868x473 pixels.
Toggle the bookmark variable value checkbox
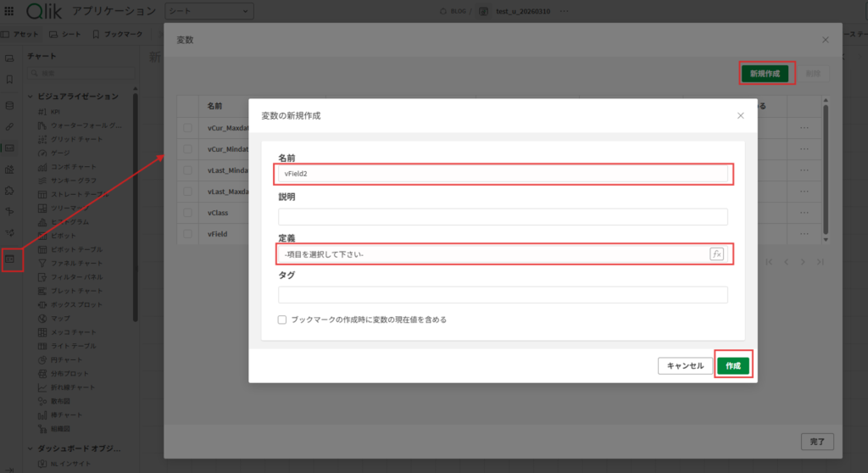tap(283, 320)
